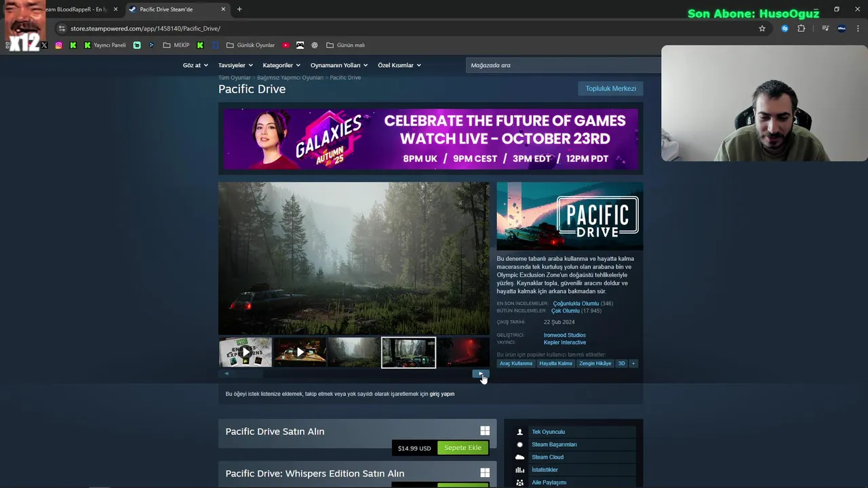The image size is (868, 488).
Task: Expand the Göz at store menu
Action: [x=195, y=65]
